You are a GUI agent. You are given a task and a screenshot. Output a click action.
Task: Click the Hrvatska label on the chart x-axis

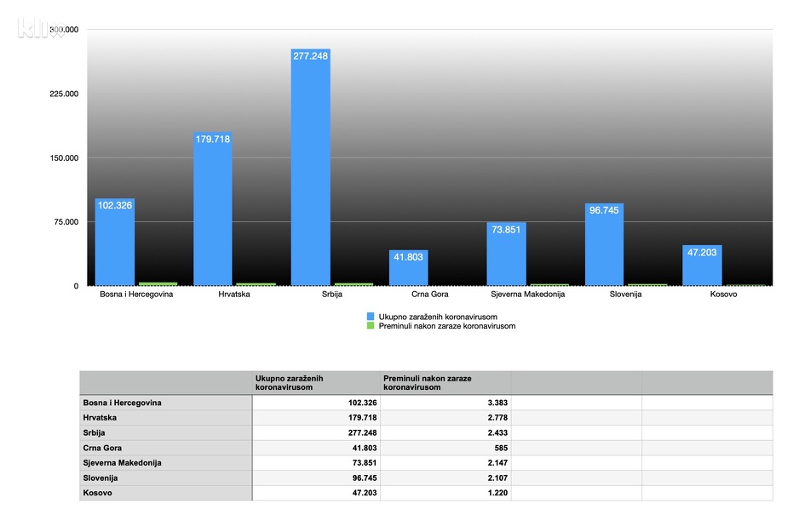(212, 295)
